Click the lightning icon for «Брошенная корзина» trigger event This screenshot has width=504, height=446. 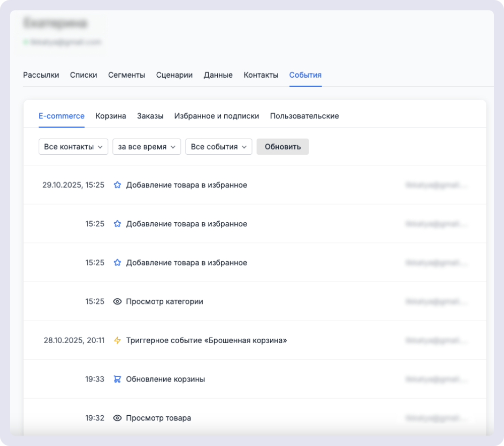point(117,340)
